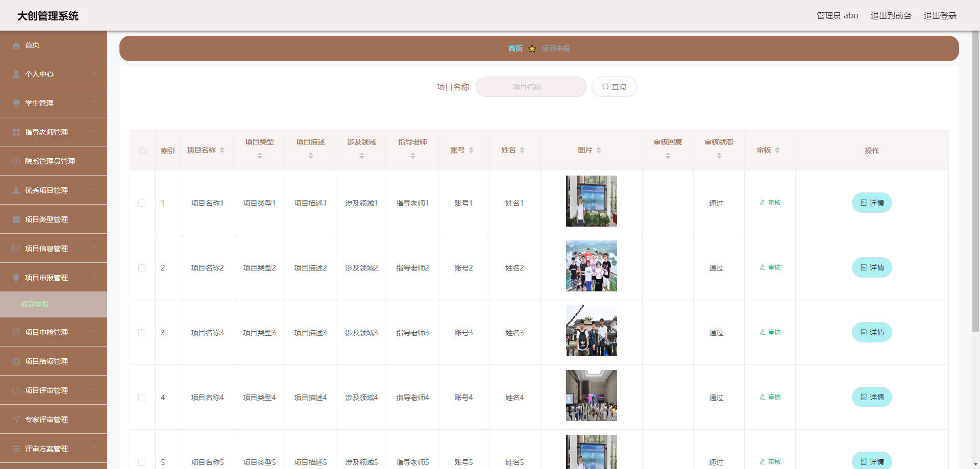Sort by 涉及领域 column arrows
Screen dimensions: 980x469
[x=362, y=156]
